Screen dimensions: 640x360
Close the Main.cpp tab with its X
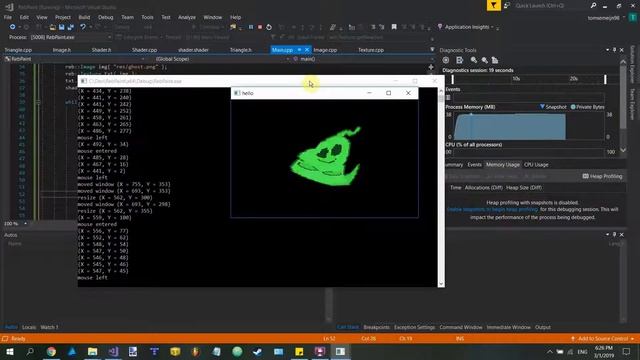pos(307,50)
